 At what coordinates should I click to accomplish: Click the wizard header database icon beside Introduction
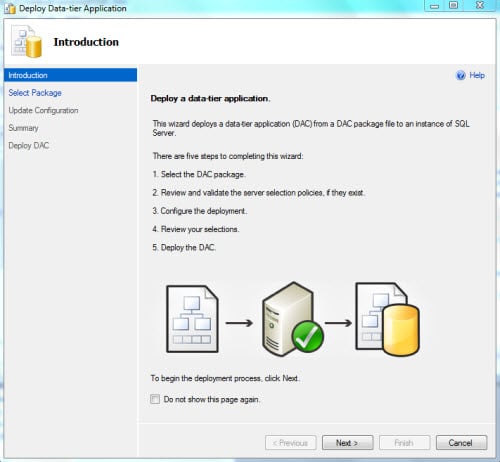pos(27,41)
